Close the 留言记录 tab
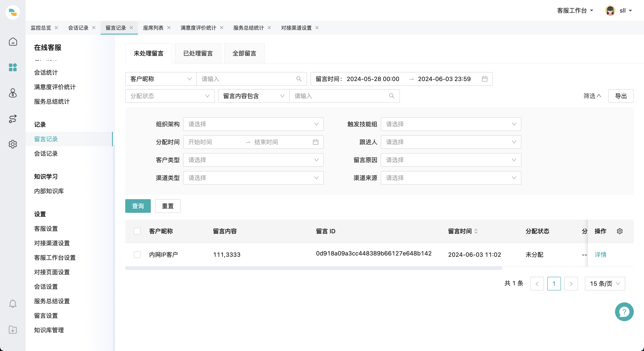 click(131, 28)
